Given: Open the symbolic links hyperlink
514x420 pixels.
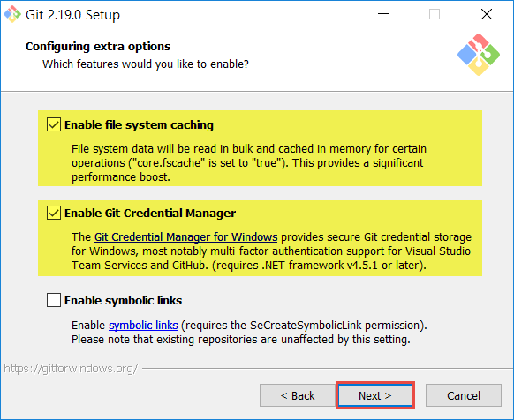Looking at the screenshot, I should pyautogui.click(x=143, y=326).
